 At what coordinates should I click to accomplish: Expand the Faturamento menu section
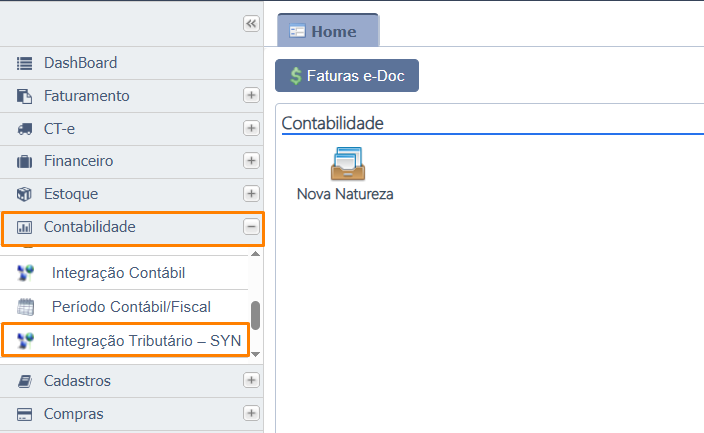pyautogui.click(x=251, y=96)
